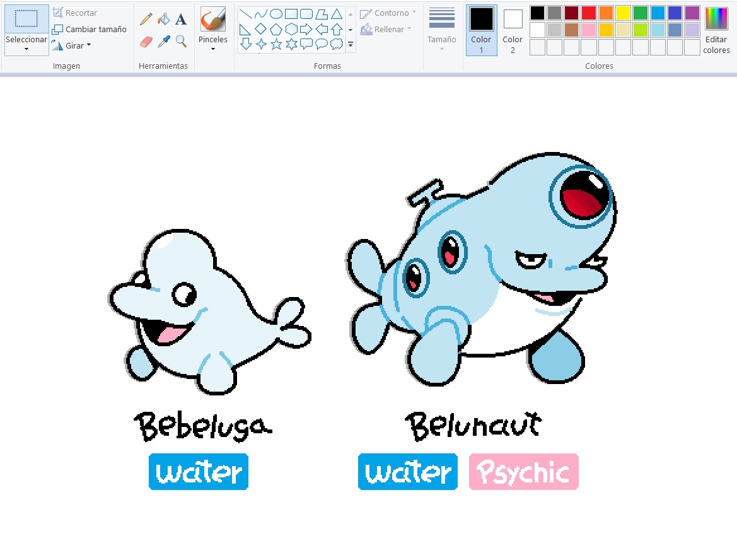The width and height of the screenshot is (737, 560).
Task: Click the Bebeluga name on canvas
Action: (x=203, y=426)
